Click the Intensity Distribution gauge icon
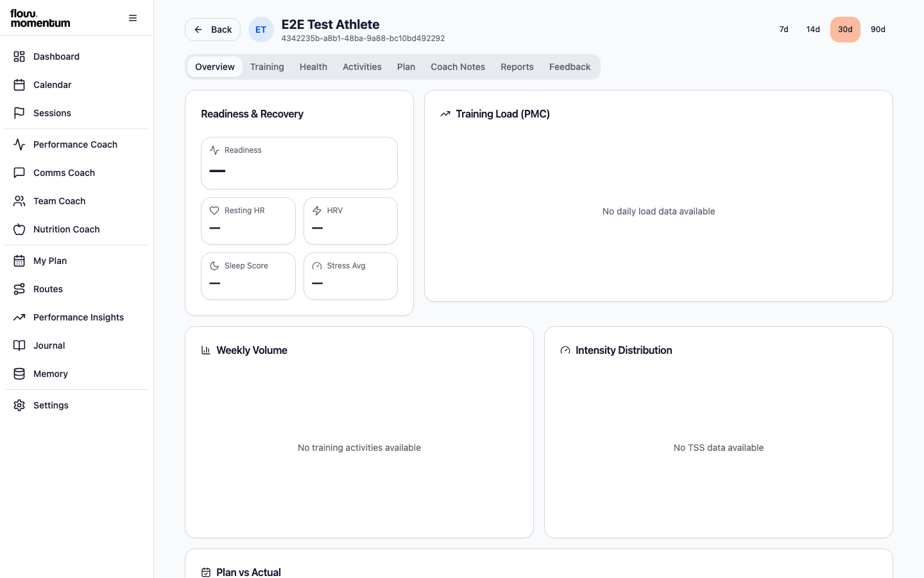This screenshot has height=578, width=924. tap(565, 350)
